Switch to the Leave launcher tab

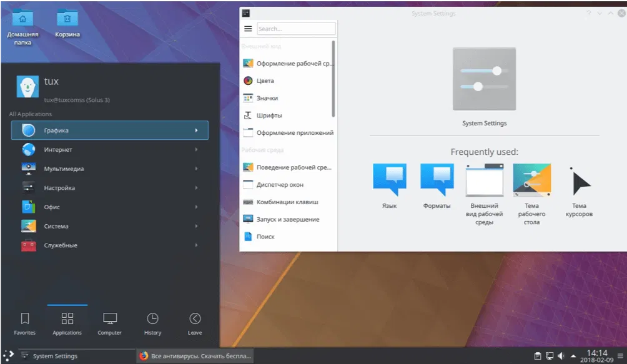(x=195, y=323)
